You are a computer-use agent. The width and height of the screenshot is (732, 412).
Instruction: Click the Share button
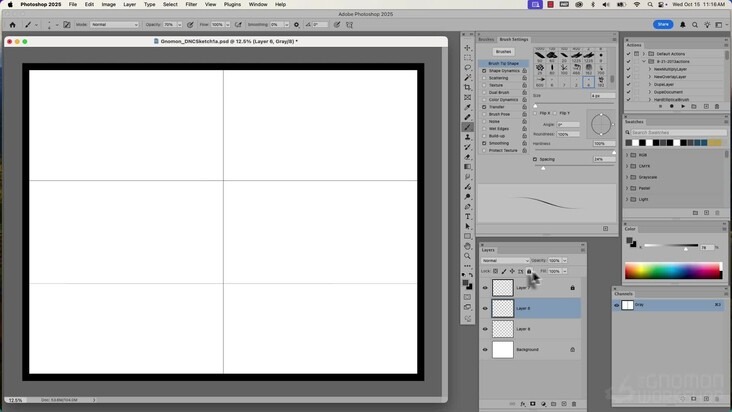[x=663, y=24]
